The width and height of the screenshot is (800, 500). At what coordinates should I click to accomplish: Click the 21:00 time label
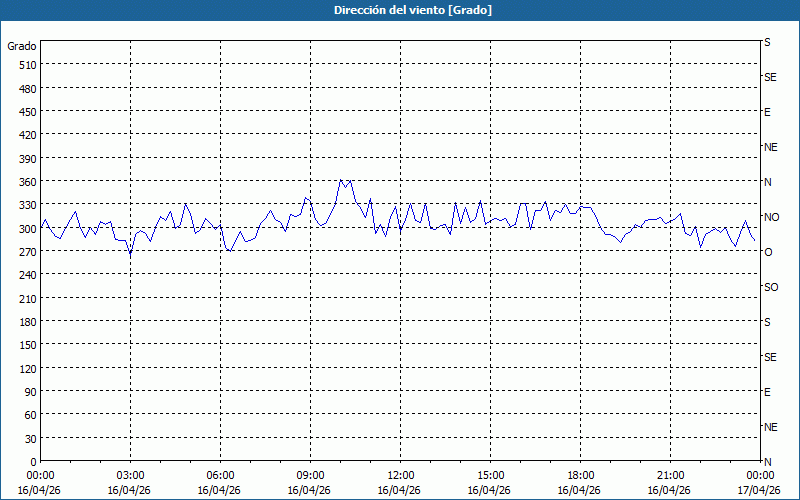point(670,476)
